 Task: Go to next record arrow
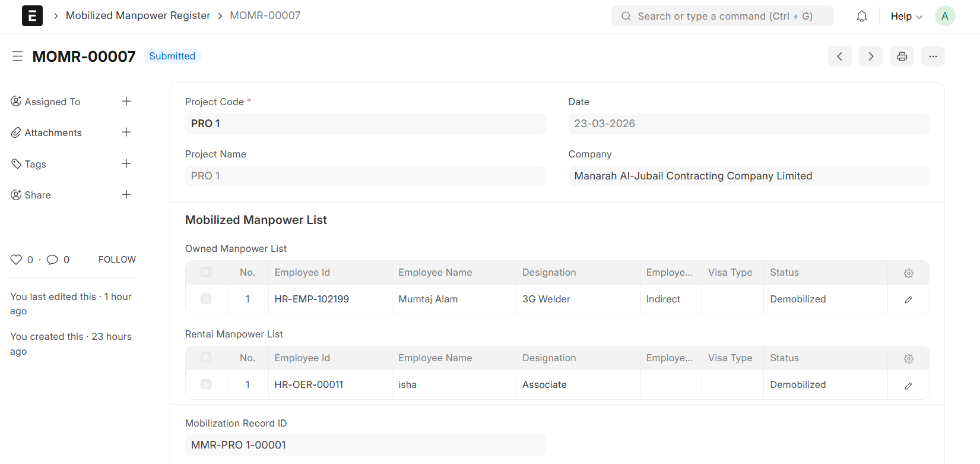click(870, 56)
